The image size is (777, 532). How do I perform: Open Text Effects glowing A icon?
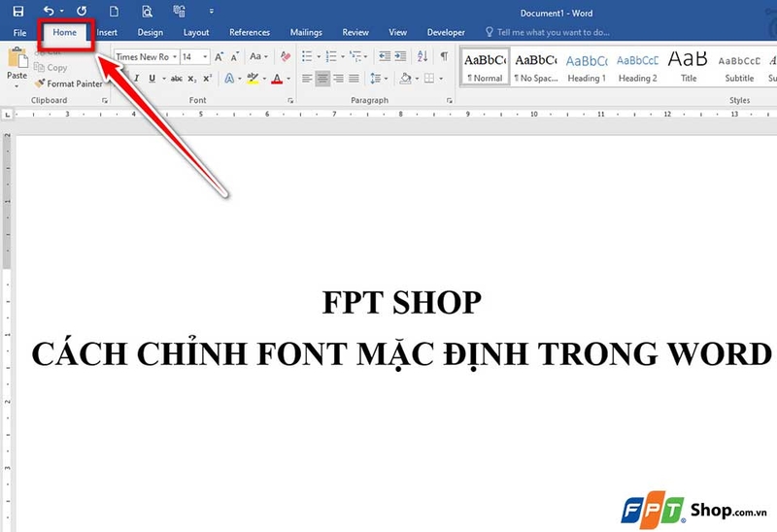click(x=229, y=79)
